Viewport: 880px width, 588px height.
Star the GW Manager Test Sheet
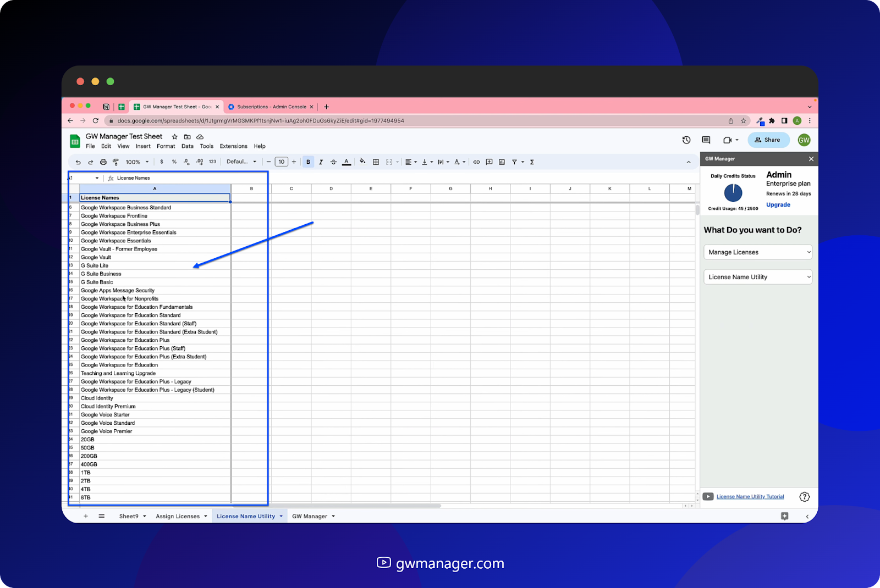[x=175, y=137]
